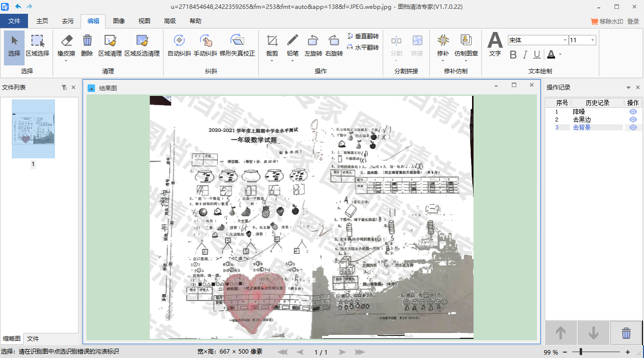Choose the 区域反选清理 tool

142,47
